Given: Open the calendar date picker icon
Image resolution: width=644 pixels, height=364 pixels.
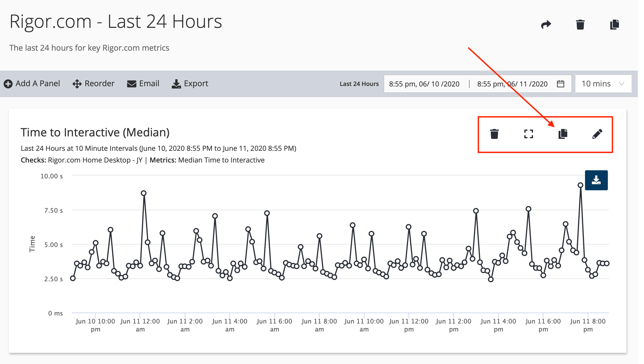Looking at the screenshot, I should click(x=561, y=84).
